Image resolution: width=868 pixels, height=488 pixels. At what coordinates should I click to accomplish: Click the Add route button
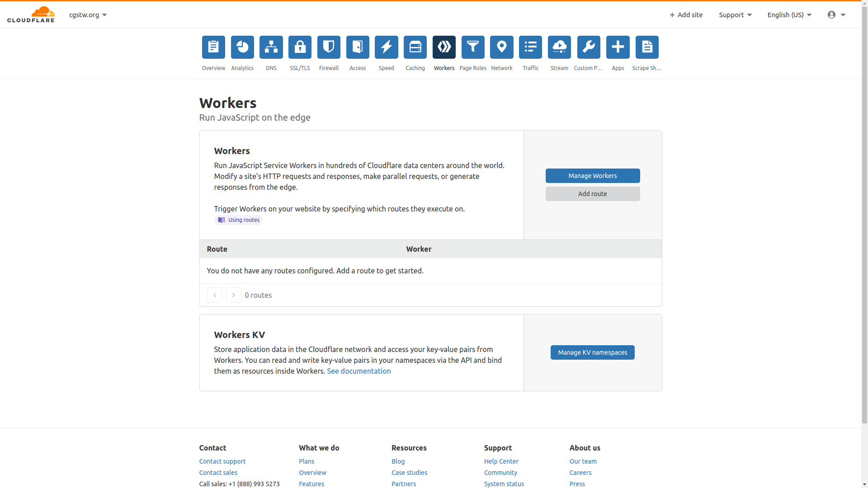pos(592,194)
